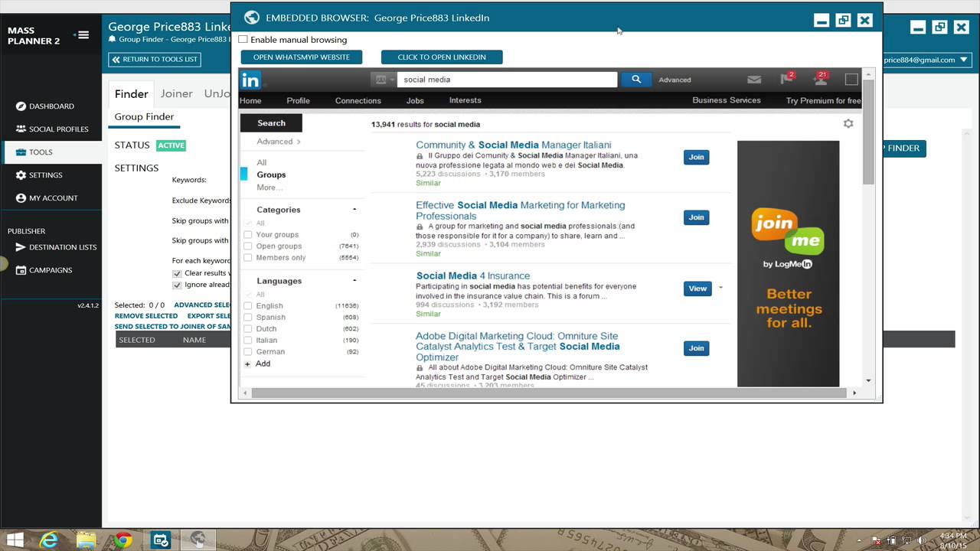View the Social Media 4 Insurance group

point(697,289)
